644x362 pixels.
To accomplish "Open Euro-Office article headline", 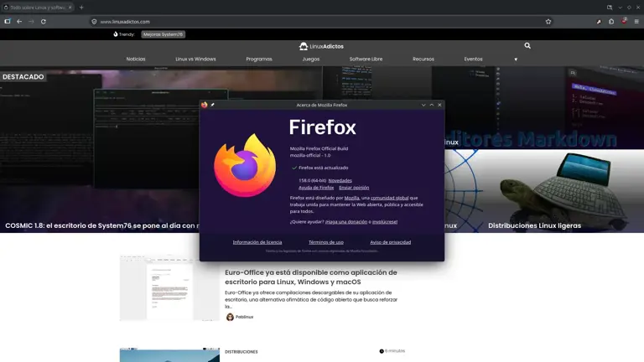I will coord(311,277).
